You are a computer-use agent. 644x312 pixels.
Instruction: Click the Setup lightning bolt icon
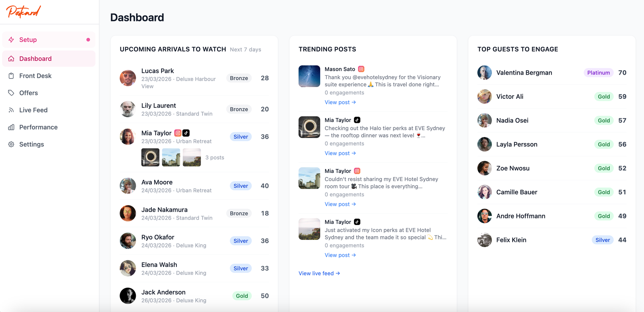(11, 40)
